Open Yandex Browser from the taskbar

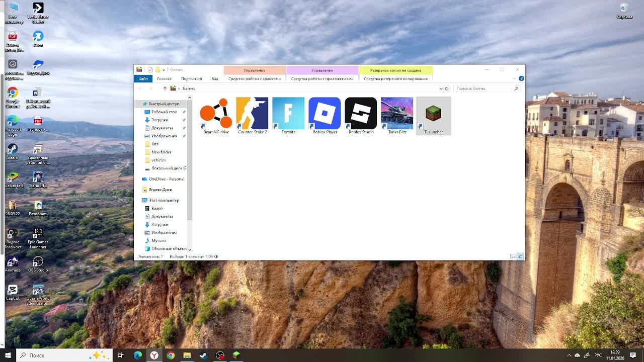154,355
